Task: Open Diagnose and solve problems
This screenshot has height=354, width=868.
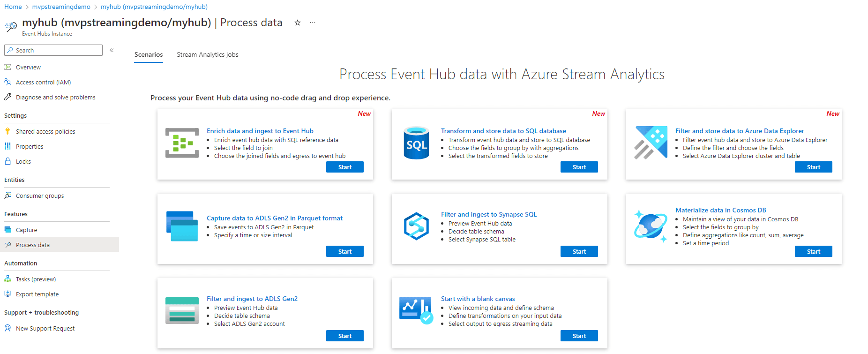Action: (55, 97)
